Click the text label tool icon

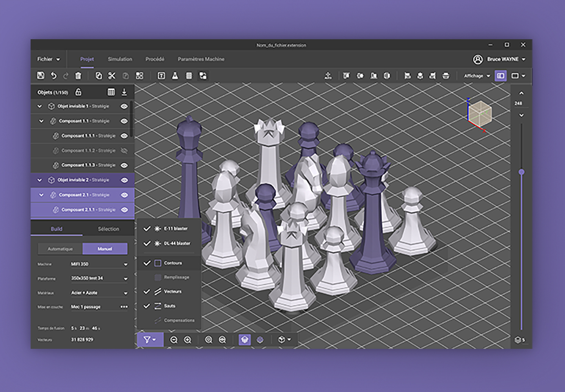coord(161,76)
